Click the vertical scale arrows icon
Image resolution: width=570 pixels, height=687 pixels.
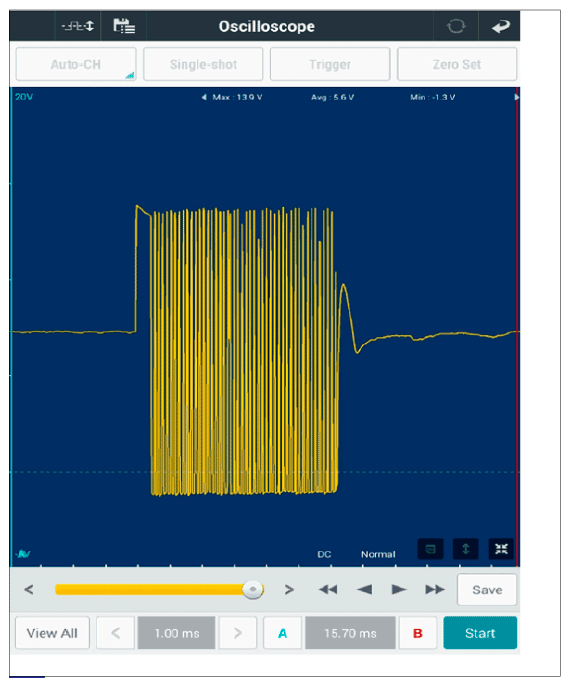click(x=466, y=549)
